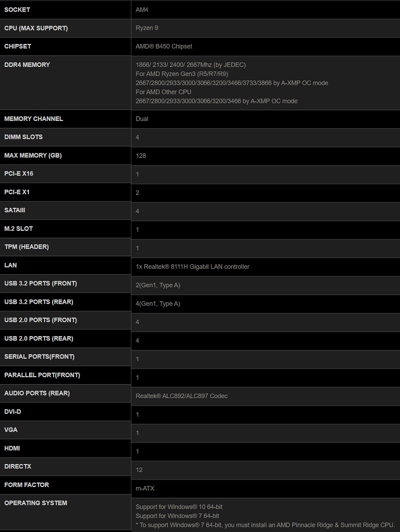Click the Dual memory channel value
The width and height of the screenshot is (400, 532).
click(x=142, y=119)
